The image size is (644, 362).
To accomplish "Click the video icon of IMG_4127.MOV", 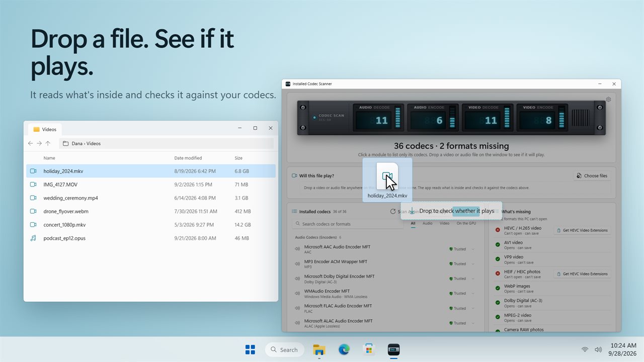I will tap(33, 185).
